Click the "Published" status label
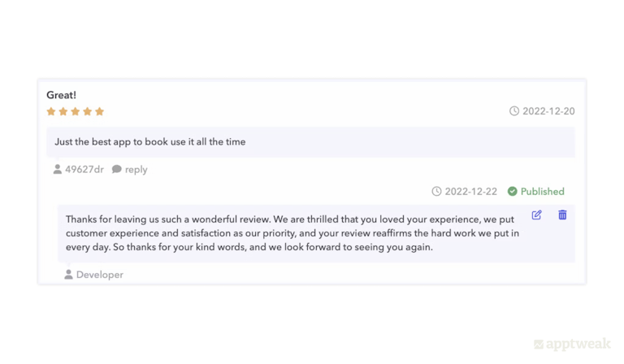Image resolution: width=624 pixels, height=364 pixels. [542, 192]
